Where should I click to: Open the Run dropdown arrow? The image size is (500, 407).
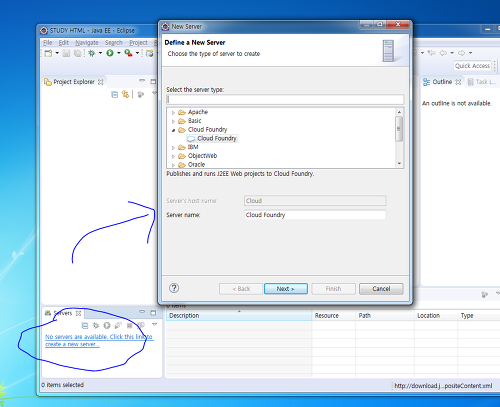click(118, 53)
